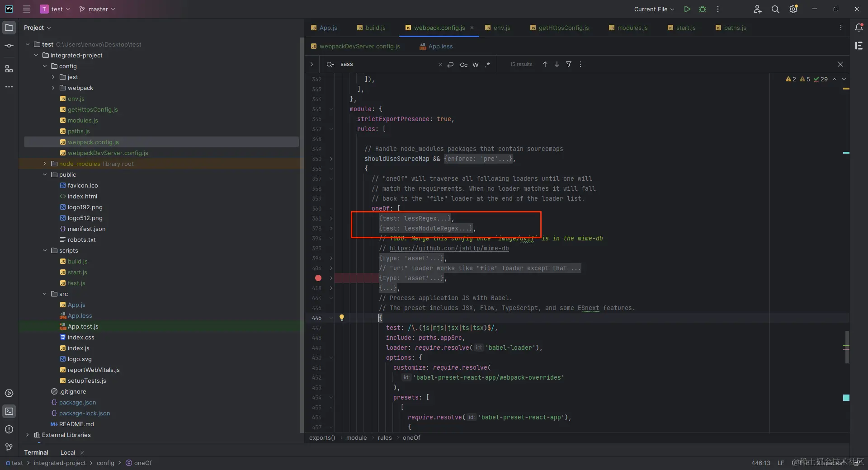Click inside the search input field

pos(384,65)
